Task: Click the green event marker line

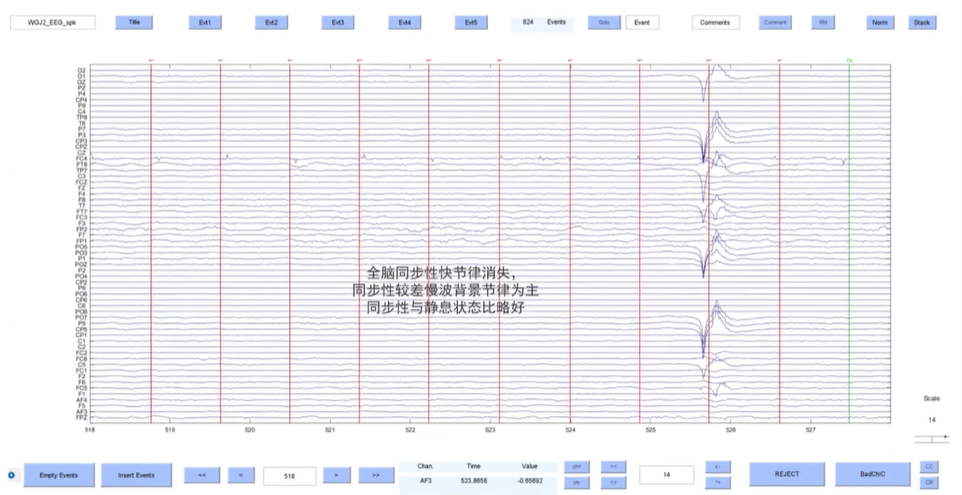Action: point(849,240)
